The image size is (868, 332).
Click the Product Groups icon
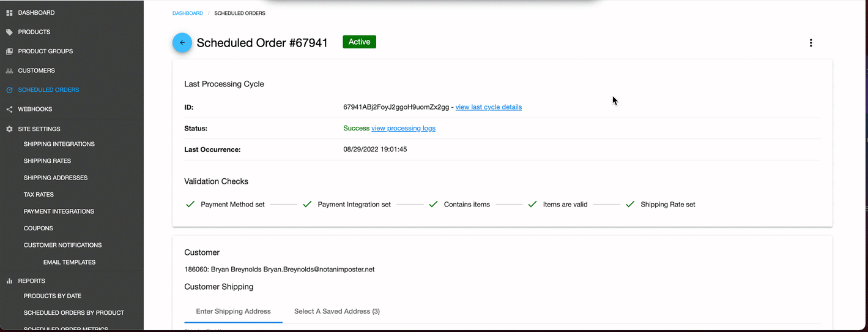(x=9, y=51)
